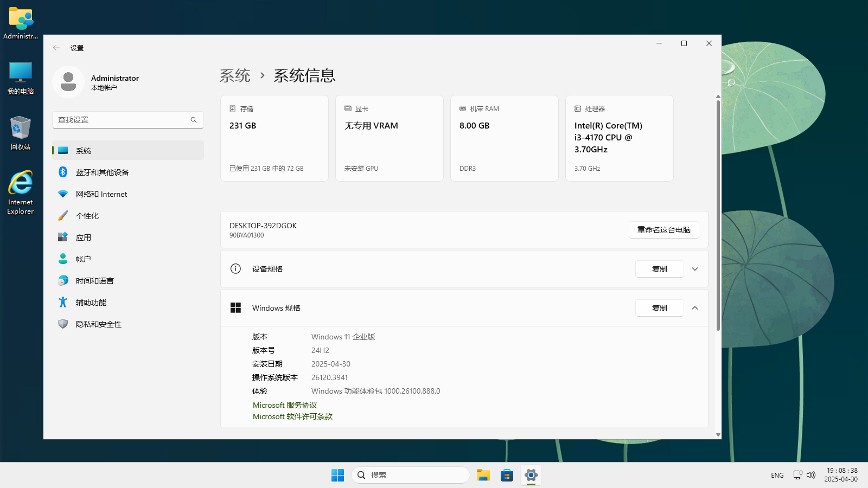Click the 个性化 paintbrush icon
The height and width of the screenshot is (488, 868).
pyautogui.click(x=63, y=215)
